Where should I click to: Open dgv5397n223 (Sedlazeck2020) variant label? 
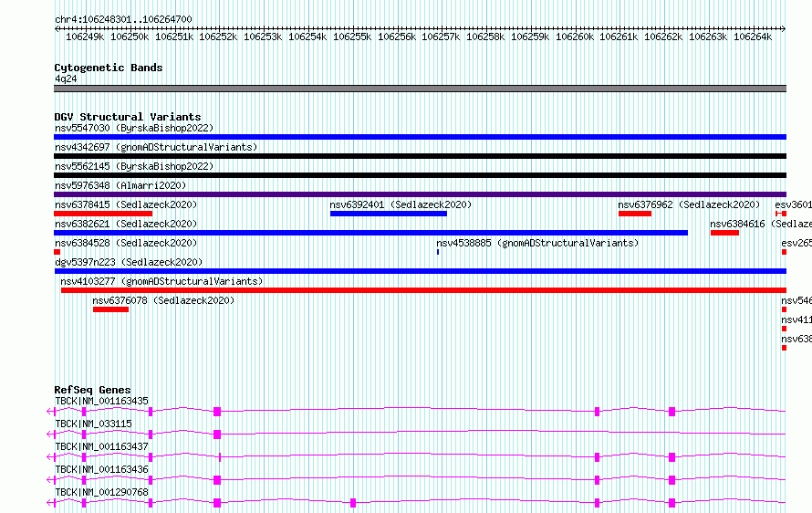point(129,262)
